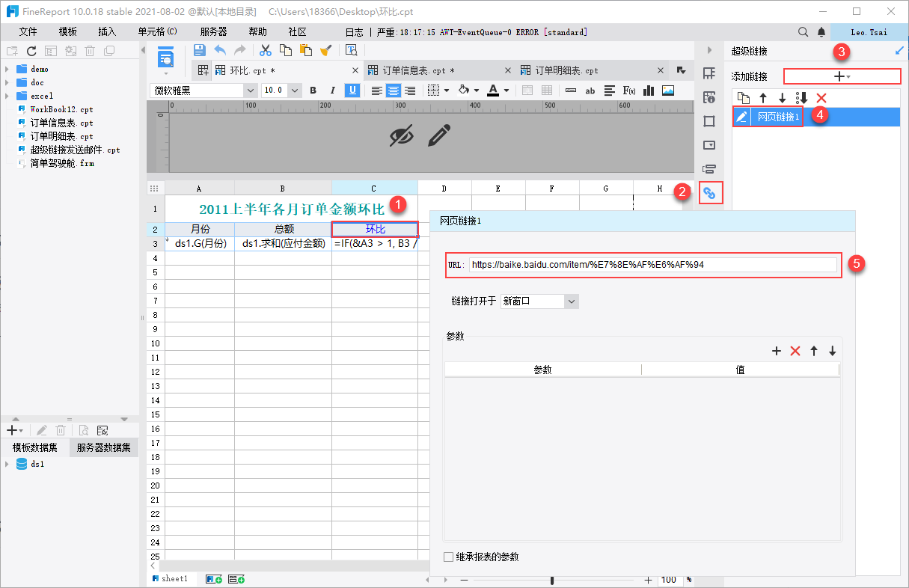
Task: Click the notification bell icon
Action: coord(821,32)
